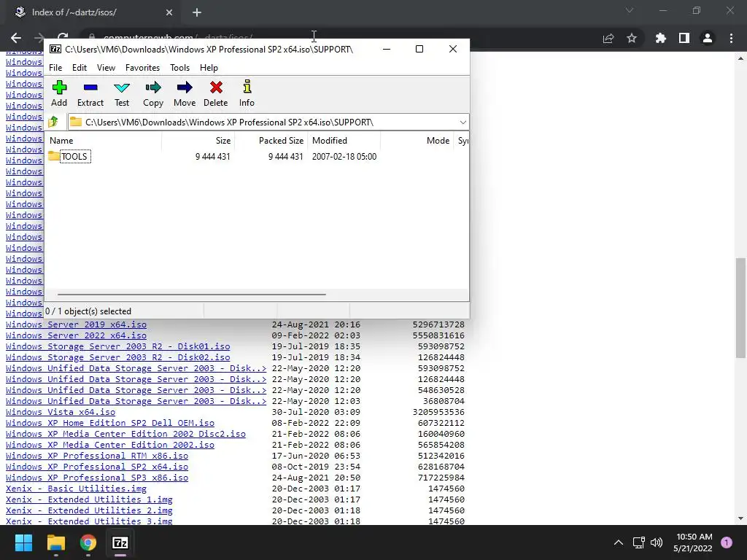Open the Windows Start button

[23, 542]
